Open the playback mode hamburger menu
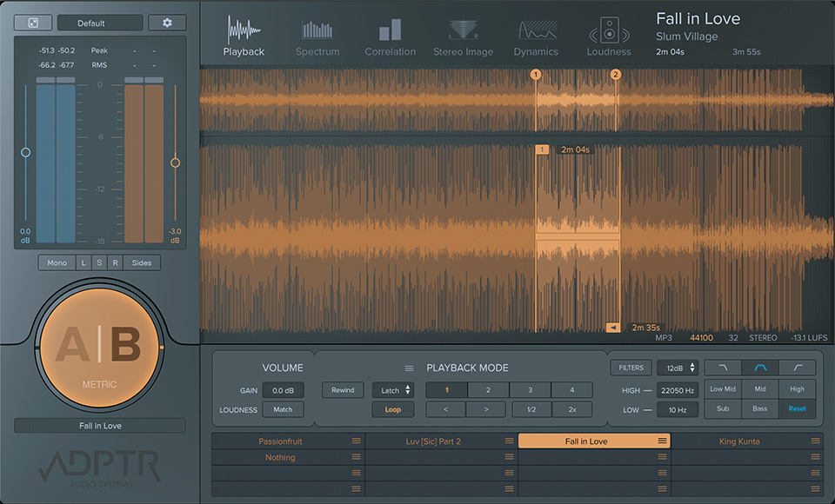 409,368
